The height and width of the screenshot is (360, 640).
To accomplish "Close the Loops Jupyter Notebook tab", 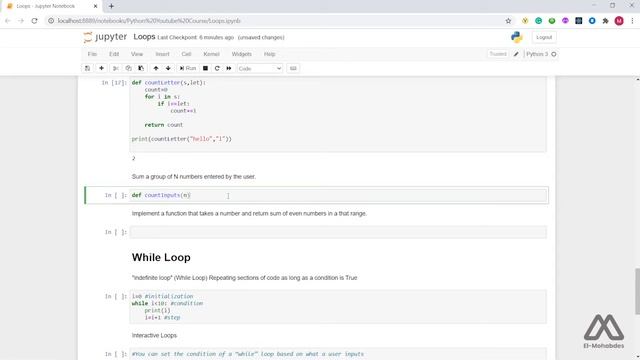I will pyautogui.click(x=96, y=6).
